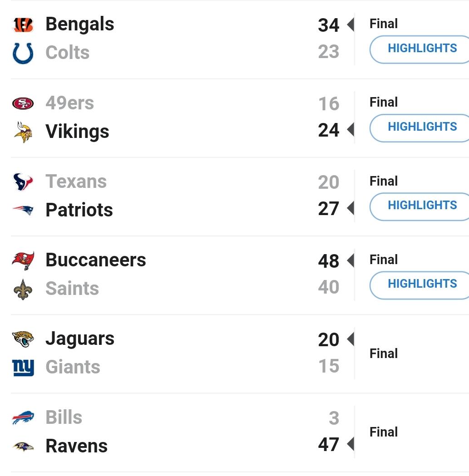
Task: Tap Final status of Jaguars-Giants game
Action: pos(384,353)
